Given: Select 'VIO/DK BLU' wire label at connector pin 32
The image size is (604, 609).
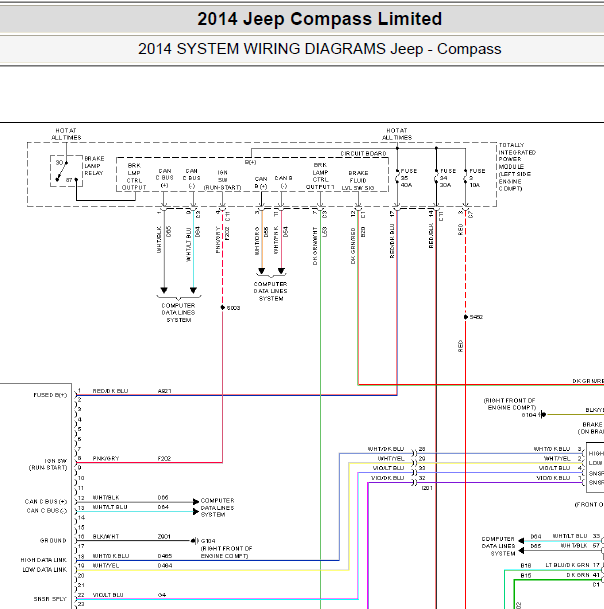Looking at the screenshot, I should (388, 478).
